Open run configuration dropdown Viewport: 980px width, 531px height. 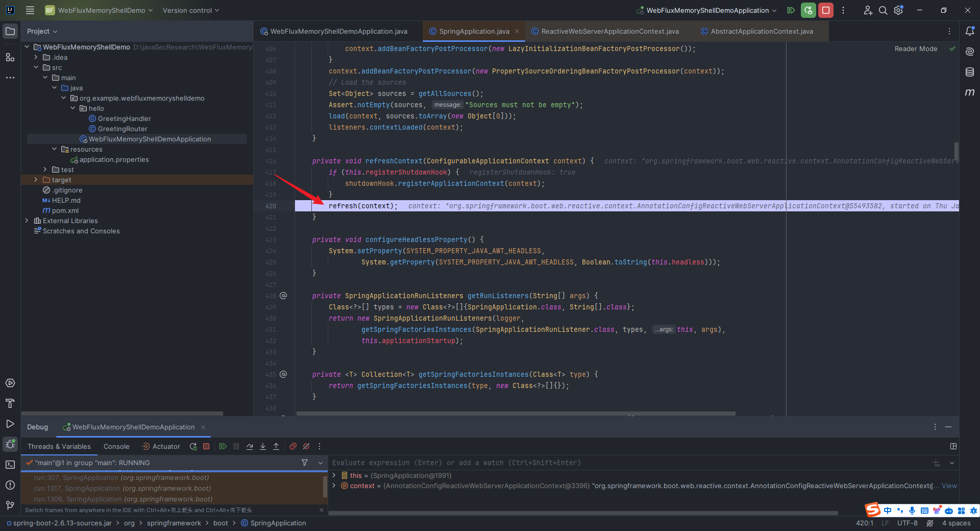coord(707,10)
